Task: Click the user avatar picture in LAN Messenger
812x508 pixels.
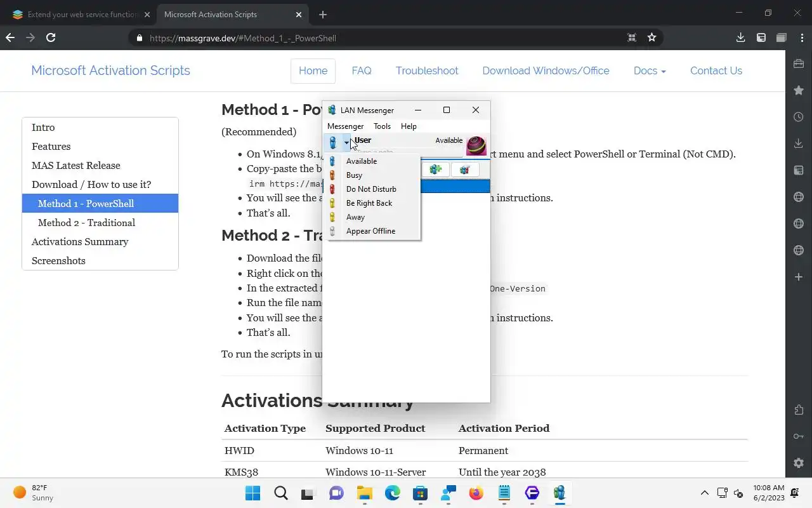Action: click(476, 145)
